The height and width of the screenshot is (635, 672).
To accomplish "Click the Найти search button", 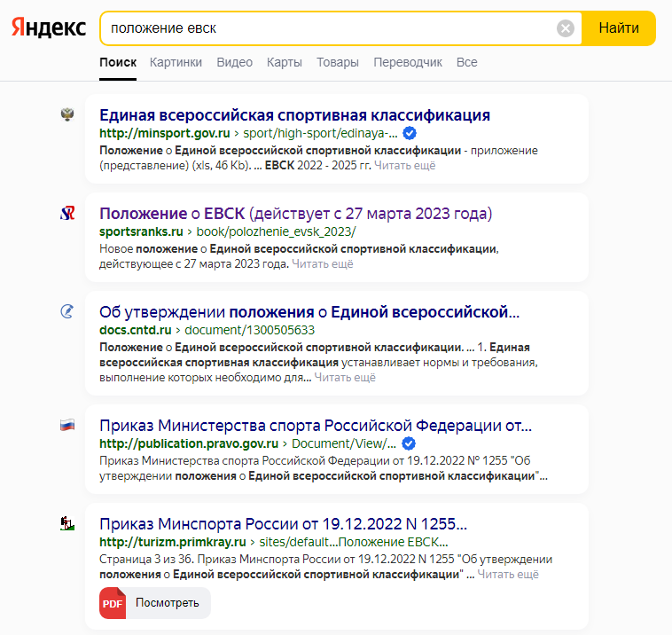I will pyautogui.click(x=619, y=28).
